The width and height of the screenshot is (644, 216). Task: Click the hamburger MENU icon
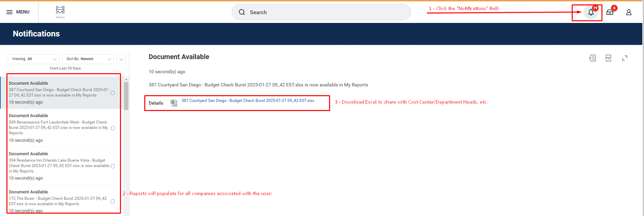point(9,12)
